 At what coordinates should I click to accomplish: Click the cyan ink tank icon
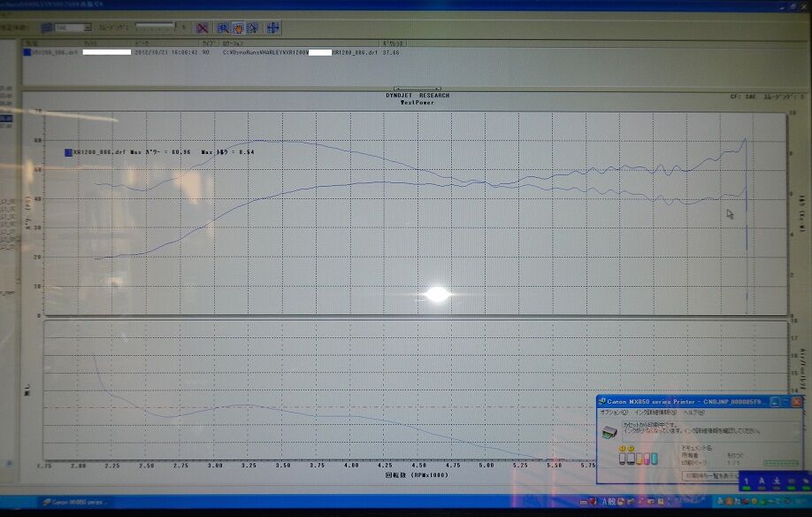pyautogui.click(x=655, y=459)
